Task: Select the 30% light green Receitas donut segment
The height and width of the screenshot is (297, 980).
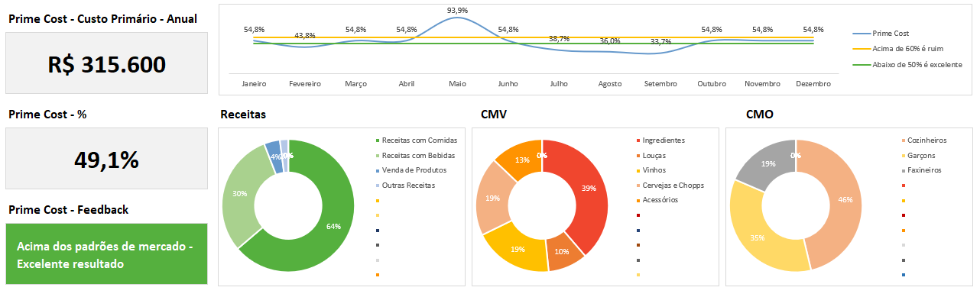Action: point(240,194)
